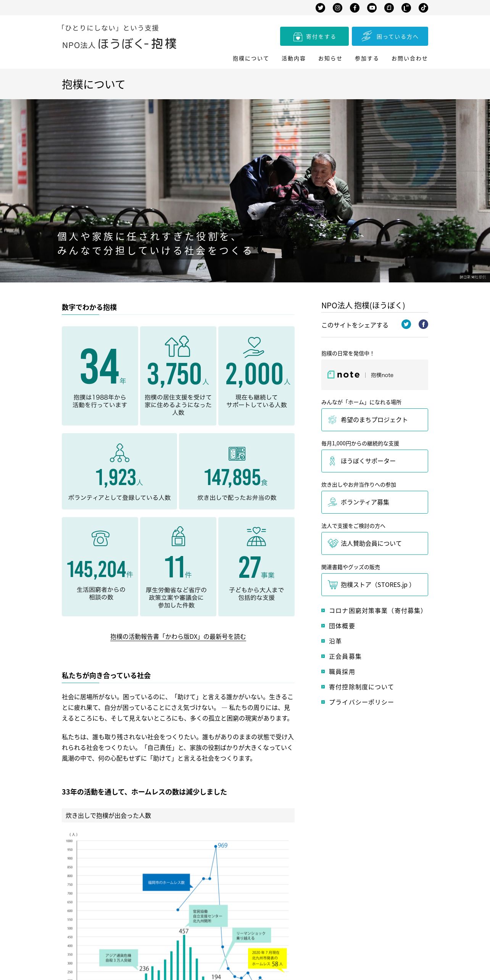Open the ボランティア募集 link
Viewport: 490px width, 980px height.
click(375, 502)
